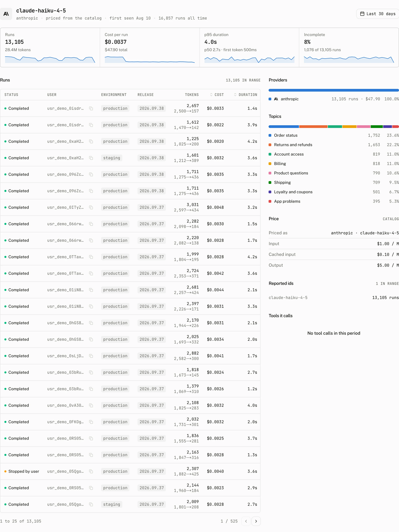Screen dimensions: 399x532
Task: Copy the user ID in the 2,724-token run row
Action: pyautogui.click(x=91, y=273)
